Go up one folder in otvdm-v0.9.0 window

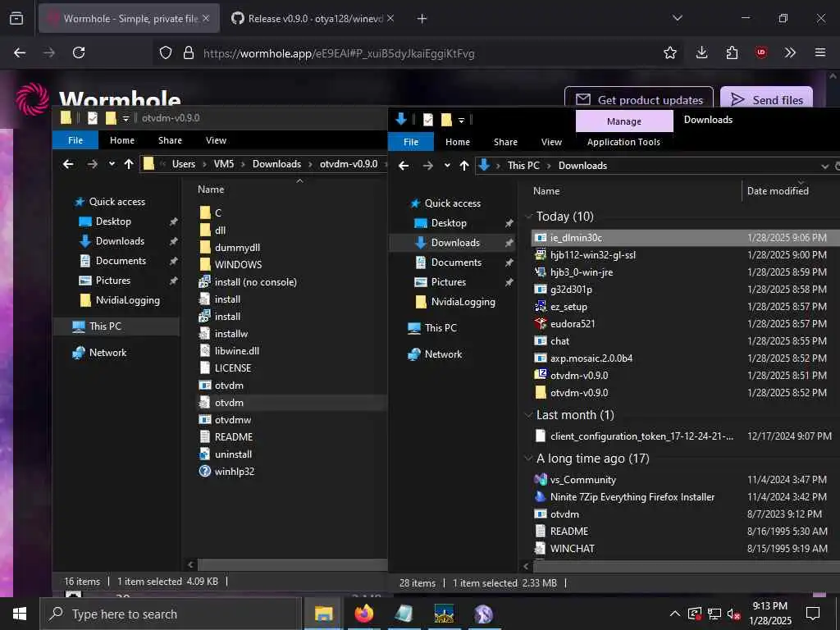click(129, 164)
